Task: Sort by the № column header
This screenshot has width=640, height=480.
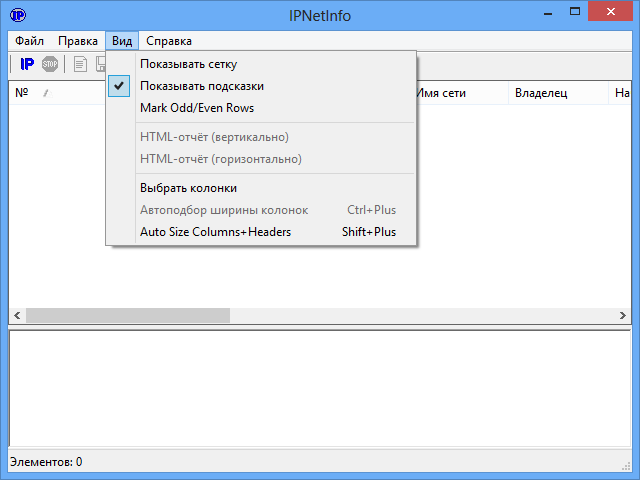Action: pos(22,93)
